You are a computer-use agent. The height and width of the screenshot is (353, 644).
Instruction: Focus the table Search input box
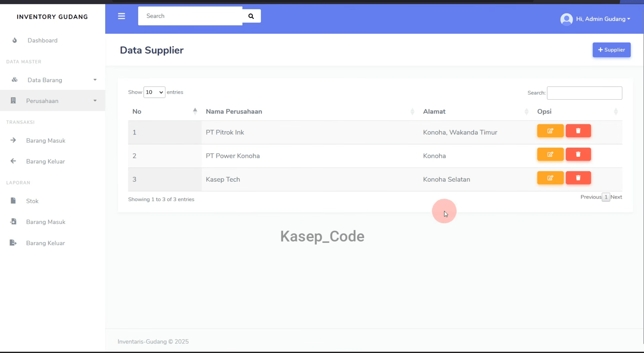585,93
